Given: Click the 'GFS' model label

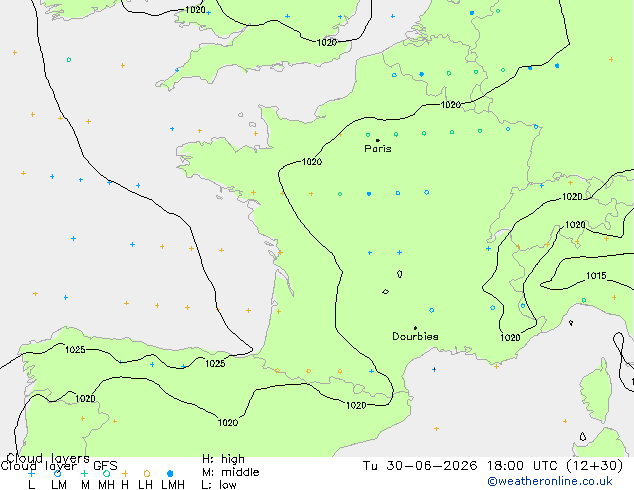Looking at the screenshot, I should [105, 466].
